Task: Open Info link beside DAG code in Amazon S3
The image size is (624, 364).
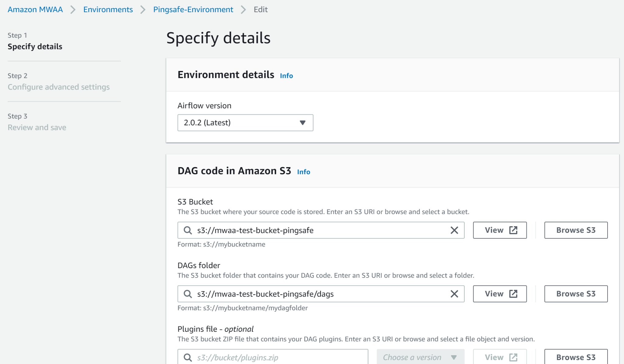Action: pyautogui.click(x=303, y=172)
